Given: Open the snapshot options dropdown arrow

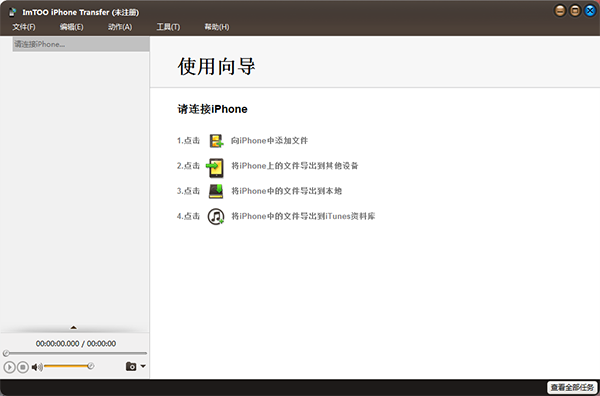Looking at the screenshot, I should click(143, 366).
